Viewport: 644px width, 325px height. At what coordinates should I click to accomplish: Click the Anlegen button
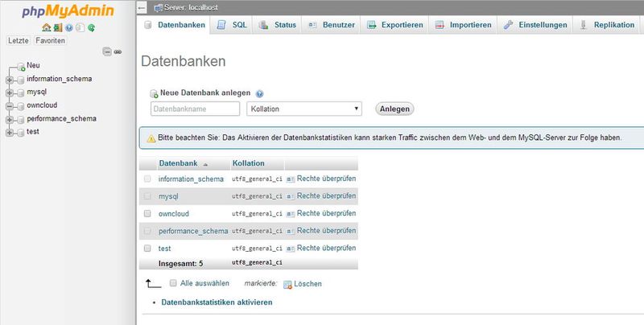[x=394, y=109]
